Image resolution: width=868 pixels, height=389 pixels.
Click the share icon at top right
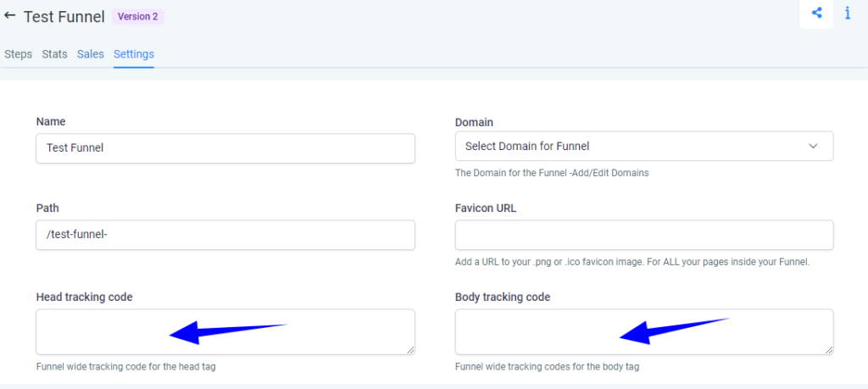[x=817, y=13]
